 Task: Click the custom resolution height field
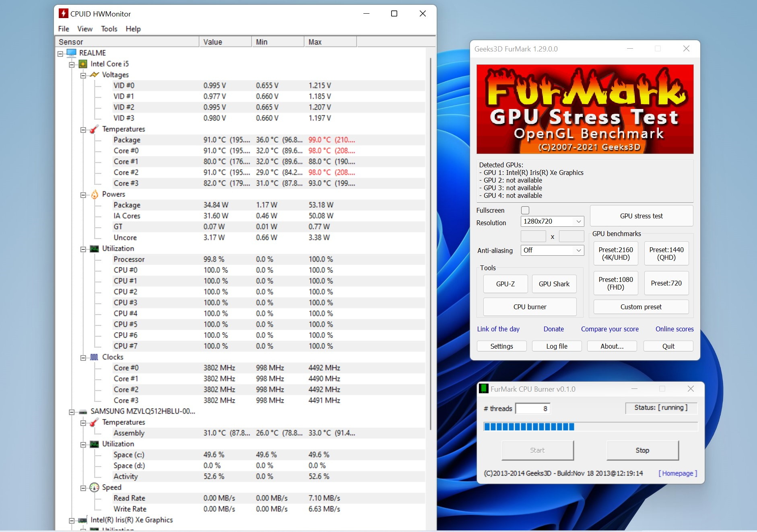[571, 236]
